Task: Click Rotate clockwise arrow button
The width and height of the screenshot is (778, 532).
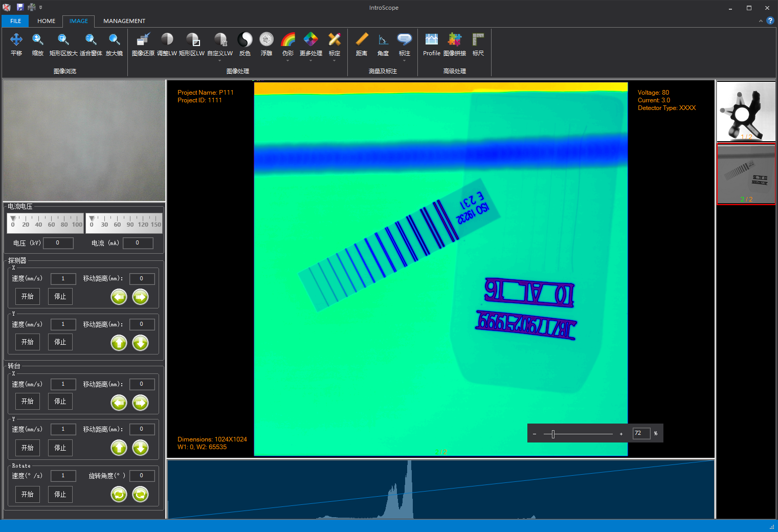Action: [141, 494]
